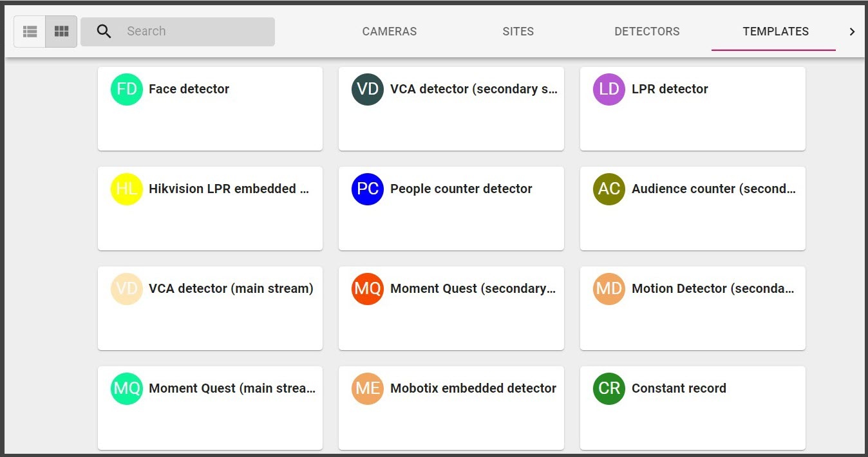Focus the Search input field
Image resolution: width=868 pixels, height=457 pixels.
(x=193, y=32)
